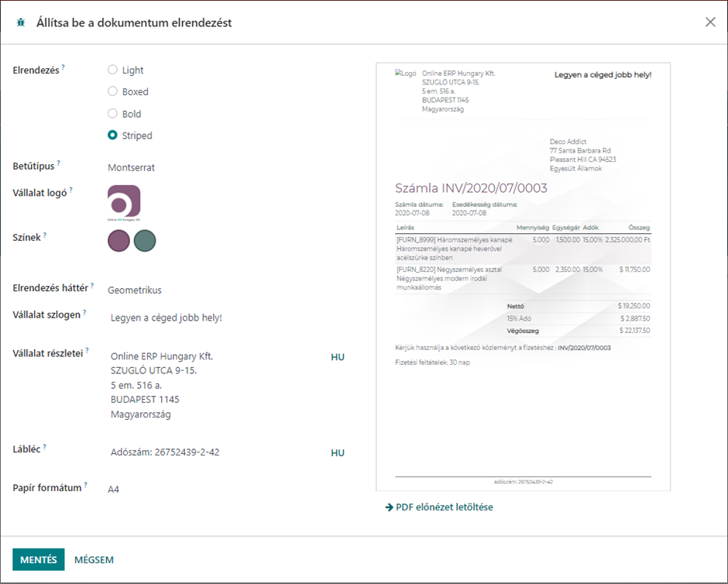The width and height of the screenshot is (728, 584).
Task: Close the document layout dialog
Action: coord(710,22)
